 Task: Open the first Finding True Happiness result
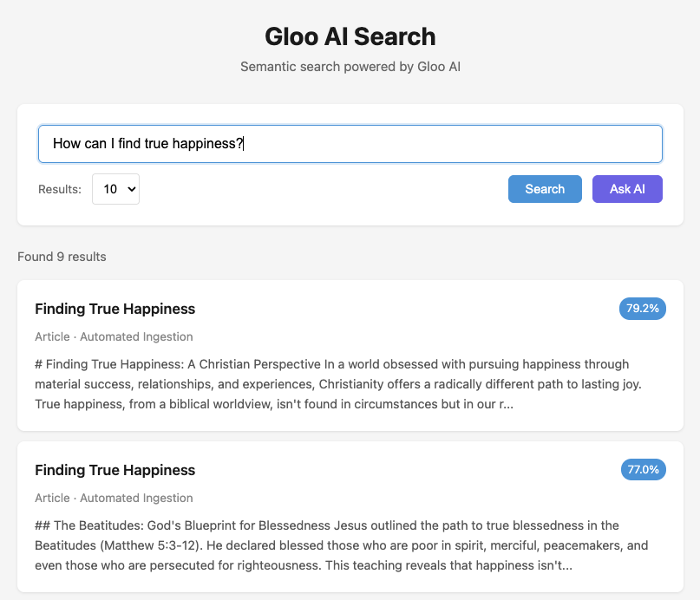click(114, 309)
